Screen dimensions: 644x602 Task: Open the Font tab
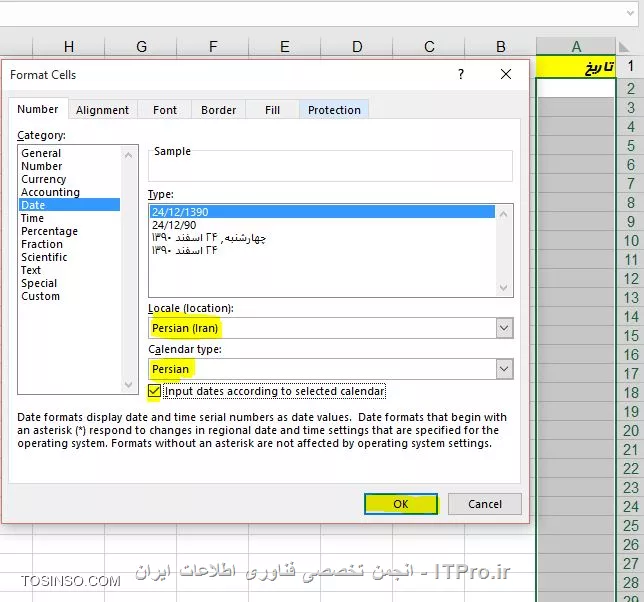(x=165, y=110)
